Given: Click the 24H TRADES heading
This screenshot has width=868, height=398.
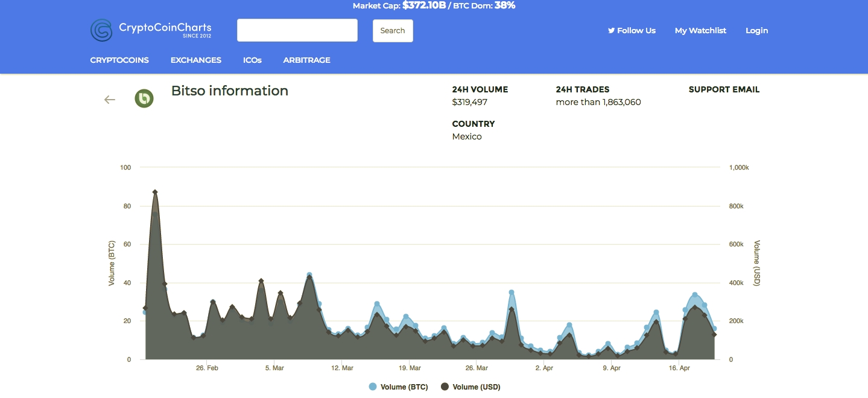Looking at the screenshot, I should point(583,89).
